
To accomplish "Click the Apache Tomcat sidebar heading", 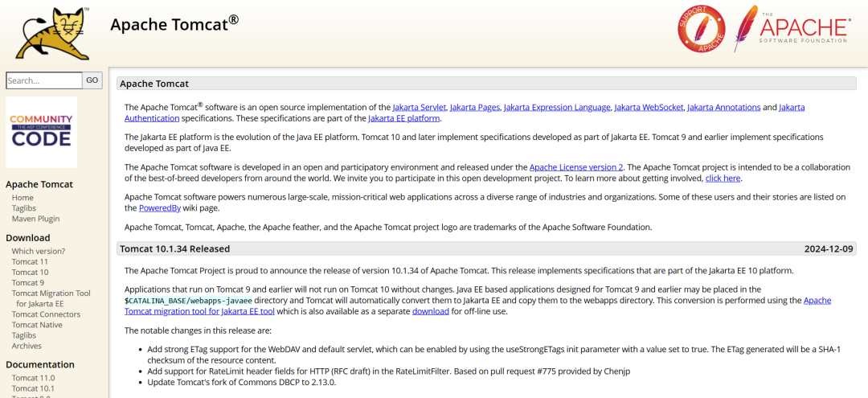I will 39,184.
